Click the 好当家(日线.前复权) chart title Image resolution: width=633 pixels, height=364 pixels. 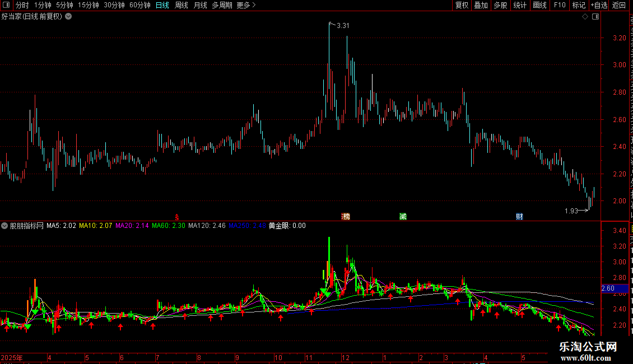pos(32,17)
